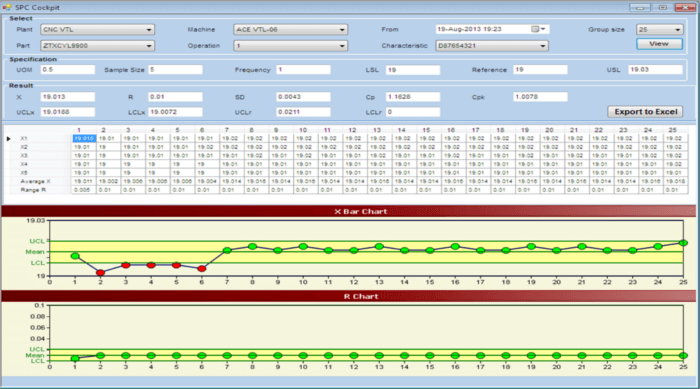Screen dimensions: 700x389
Task: Click the USL value field 19.03
Action: click(655, 70)
